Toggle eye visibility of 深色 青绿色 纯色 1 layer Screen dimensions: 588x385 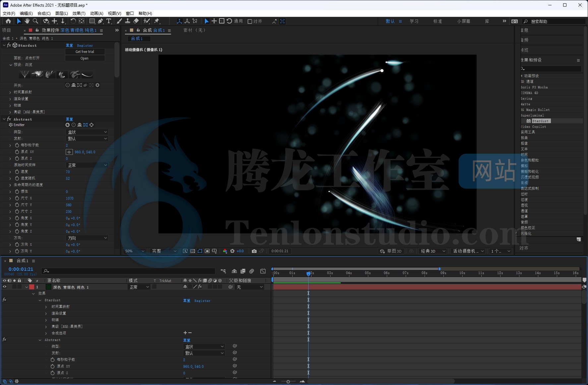pos(5,287)
